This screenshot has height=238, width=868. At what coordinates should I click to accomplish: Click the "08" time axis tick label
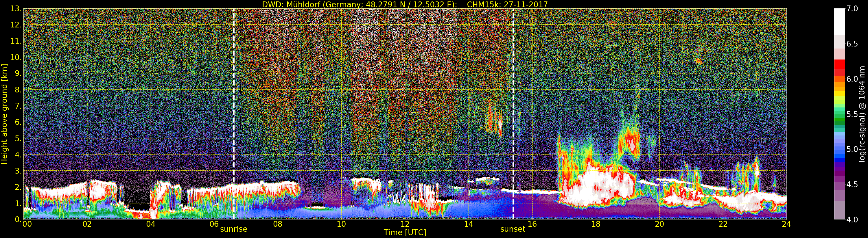pos(278,224)
